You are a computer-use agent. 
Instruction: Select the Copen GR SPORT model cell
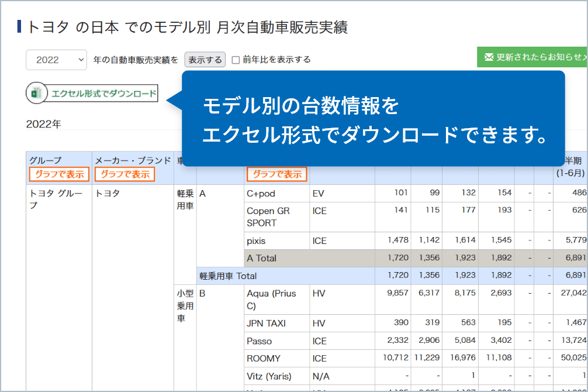pyautogui.click(x=276, y=217)
